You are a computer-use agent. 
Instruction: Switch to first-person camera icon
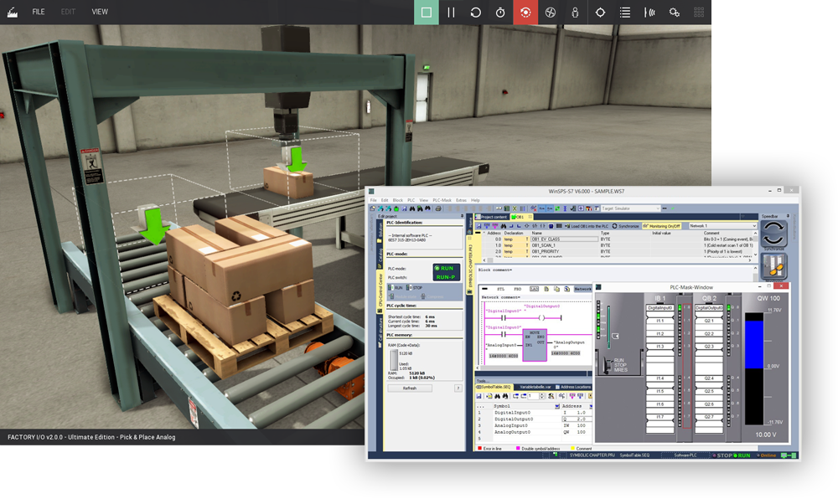click(x=575, y=13)
